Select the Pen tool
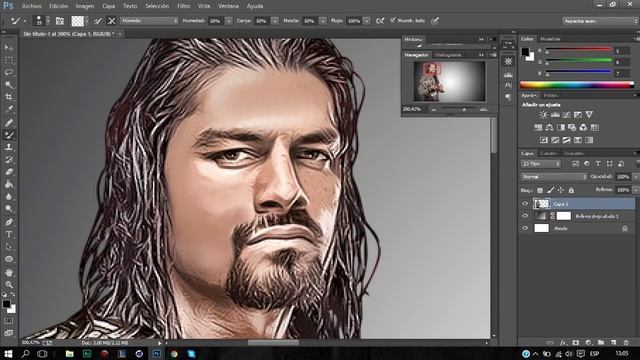Image resolution: width=640 pixels, height=360 pixels. (x=9, y=222)
